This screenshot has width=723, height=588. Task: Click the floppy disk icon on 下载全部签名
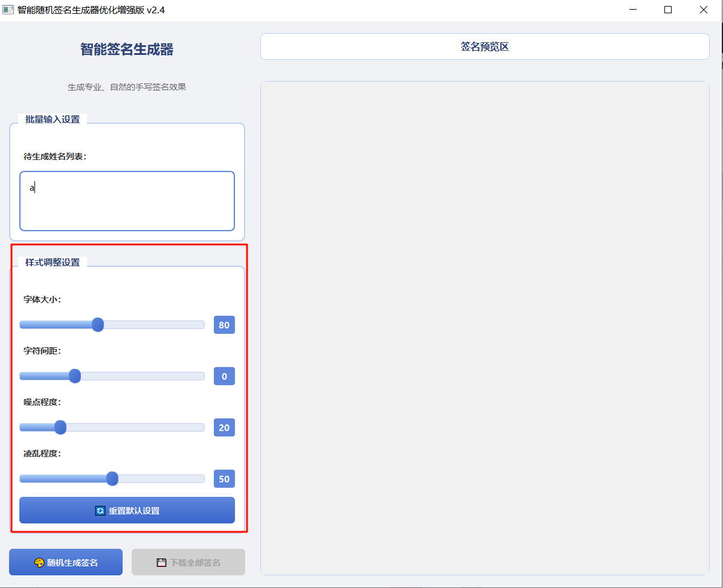coord(161,563)
